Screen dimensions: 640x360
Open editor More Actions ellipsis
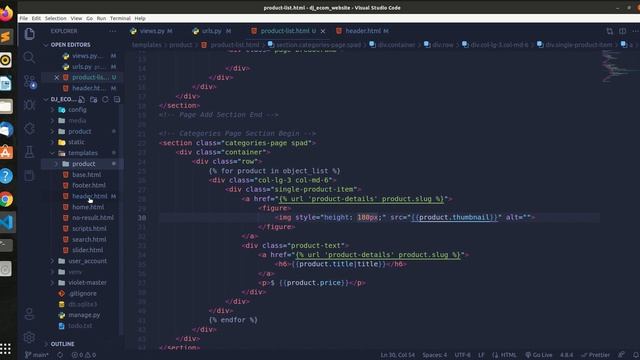(635, 31)
